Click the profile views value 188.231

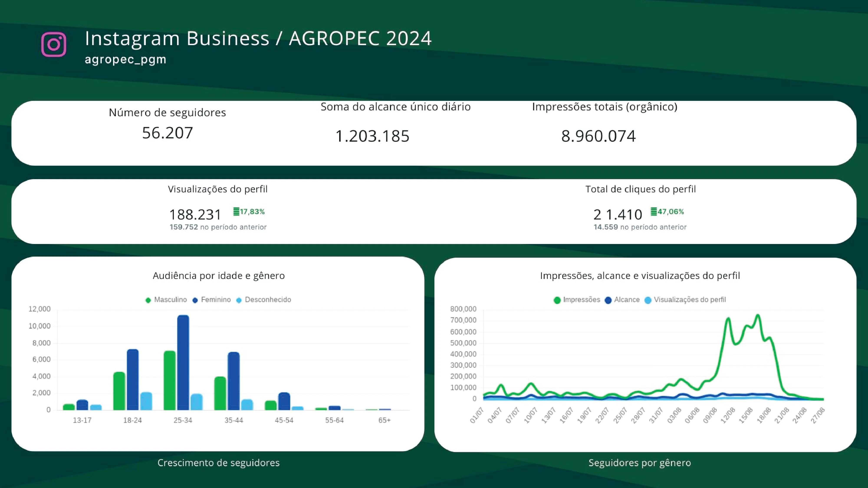coord(195,215)
